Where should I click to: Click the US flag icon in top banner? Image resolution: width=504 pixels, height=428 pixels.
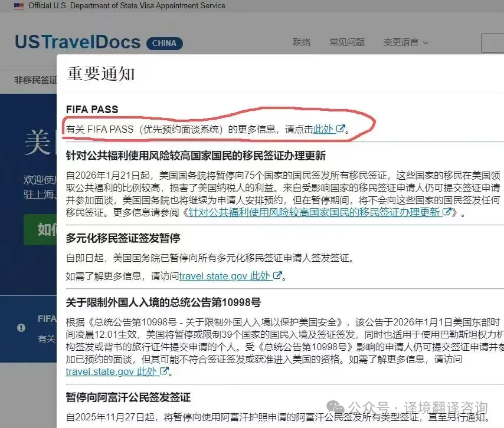(19, 6)
